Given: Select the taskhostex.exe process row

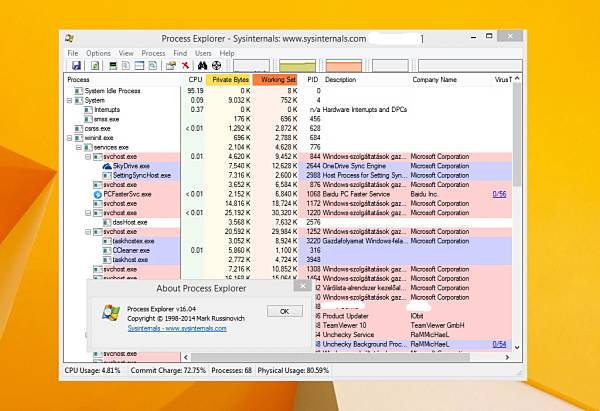Looking at the screenshot, I should [x=288, y=241].
